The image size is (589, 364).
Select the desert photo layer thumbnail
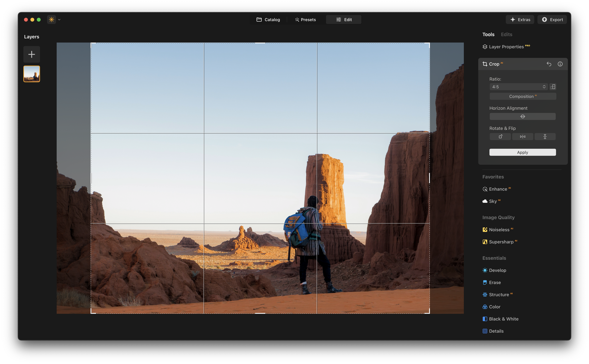(32, 74)
